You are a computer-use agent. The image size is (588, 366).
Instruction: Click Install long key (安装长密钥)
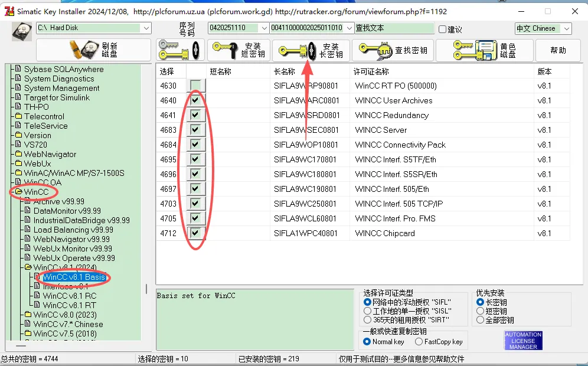pos(311,50)
